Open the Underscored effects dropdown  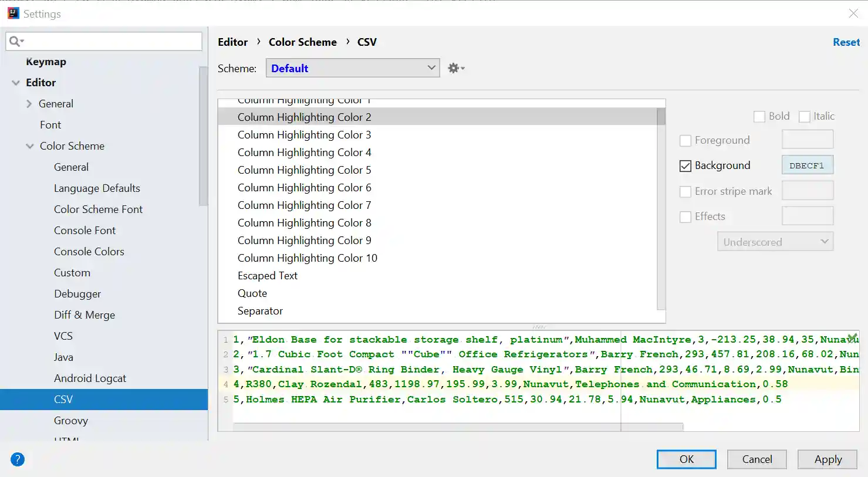[775, 241]
